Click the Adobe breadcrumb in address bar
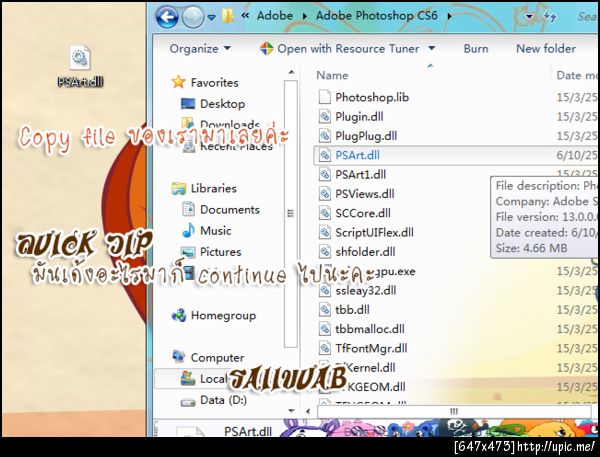This screenshot has height=457, width=600. pos(275,16)
